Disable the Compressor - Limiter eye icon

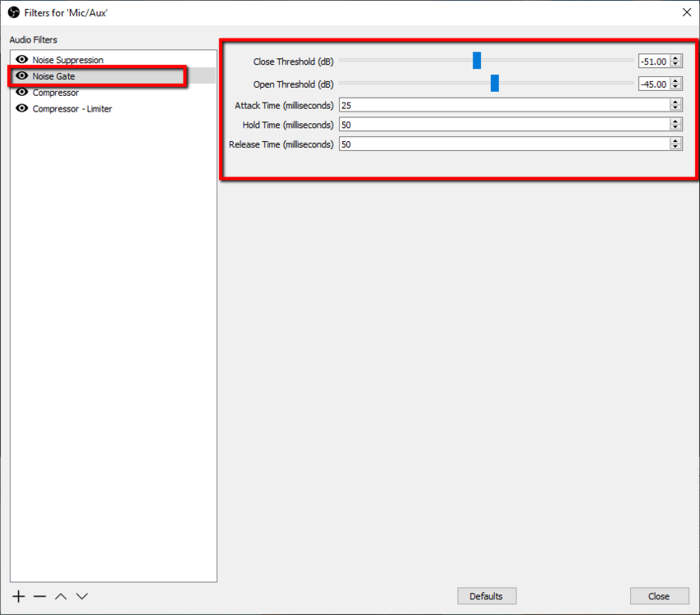coord(22,108)
